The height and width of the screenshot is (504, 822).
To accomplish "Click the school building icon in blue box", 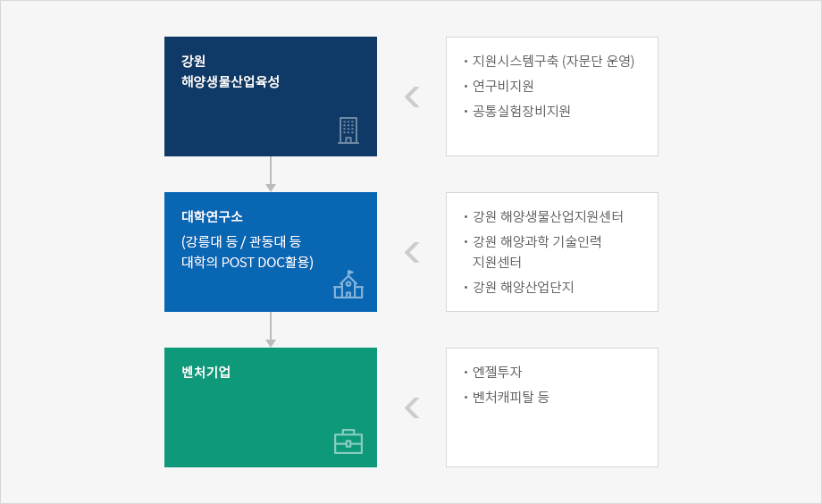I will pyautogui.click(x=348, y=284).
